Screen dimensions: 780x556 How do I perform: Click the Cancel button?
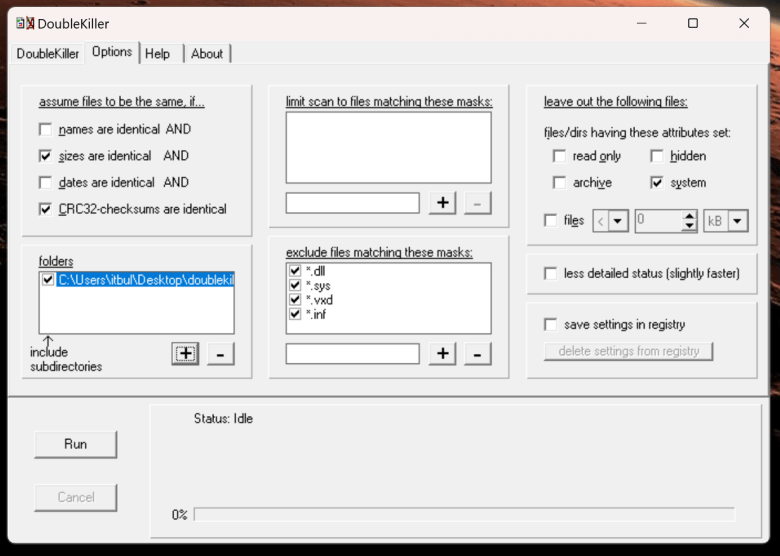tap(76, 497)
